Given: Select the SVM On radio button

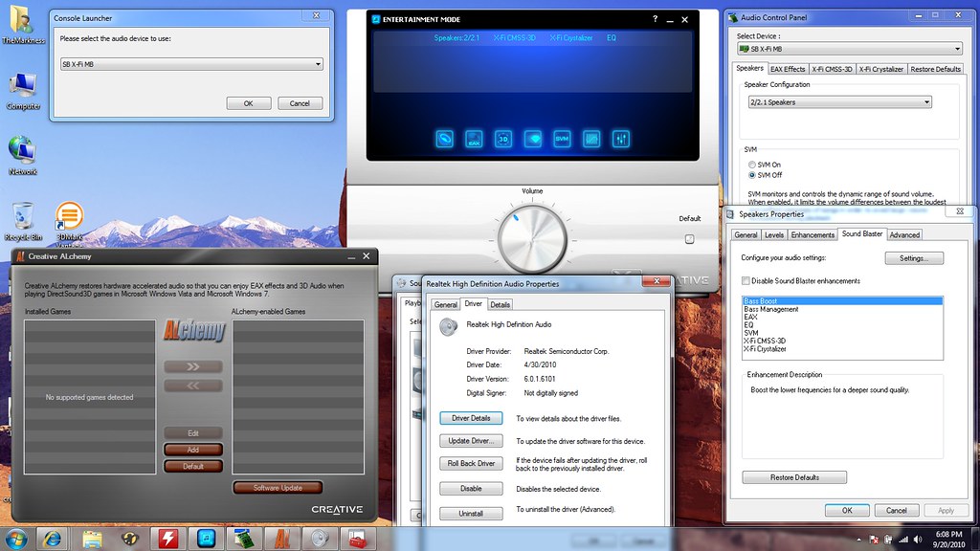Looking at the screenshot, I should pyautogui.click(x=752, y=165).
